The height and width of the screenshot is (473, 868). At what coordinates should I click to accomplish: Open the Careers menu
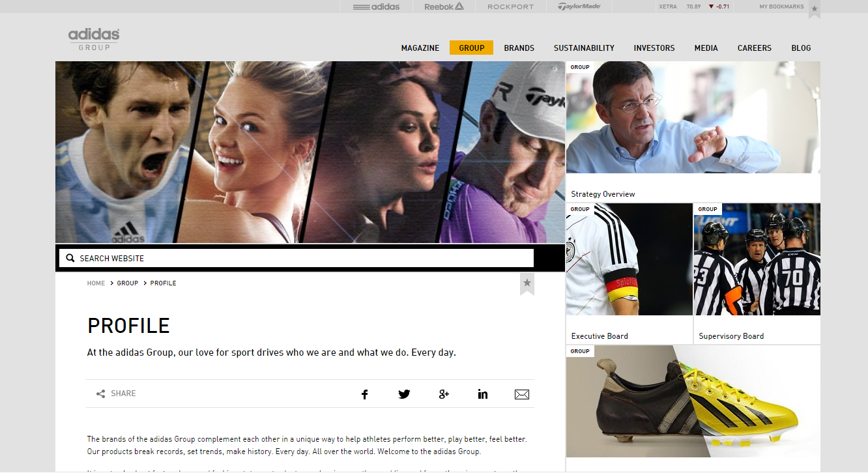click(x=755, y=48)
